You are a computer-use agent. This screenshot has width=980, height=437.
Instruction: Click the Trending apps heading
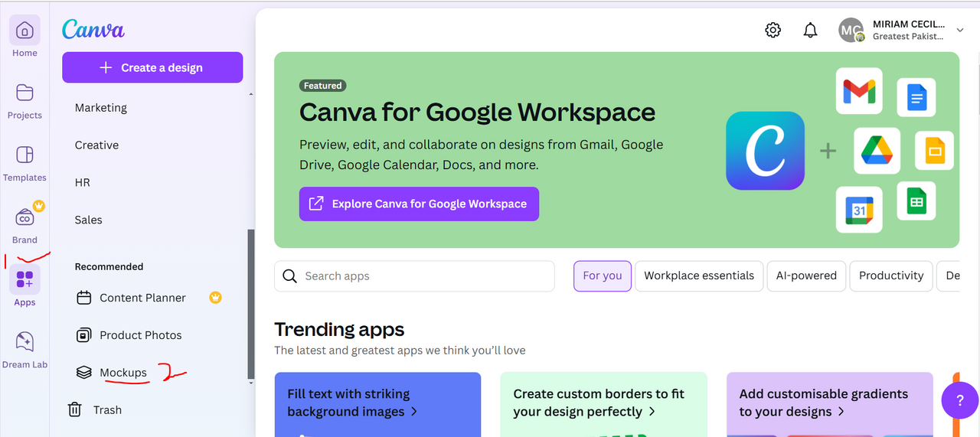click(339, 330)
